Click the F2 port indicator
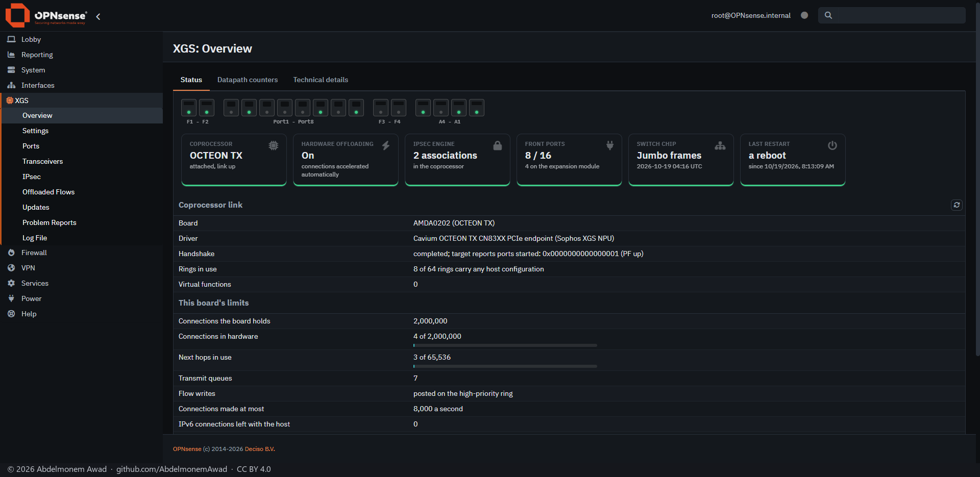Screen dimensions: 980x477 point(207,108)
